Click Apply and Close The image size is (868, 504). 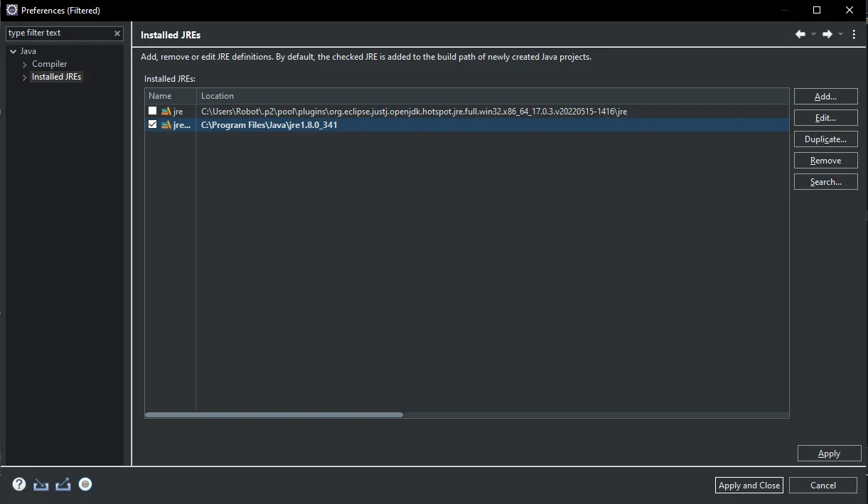[x=749, y=485]
